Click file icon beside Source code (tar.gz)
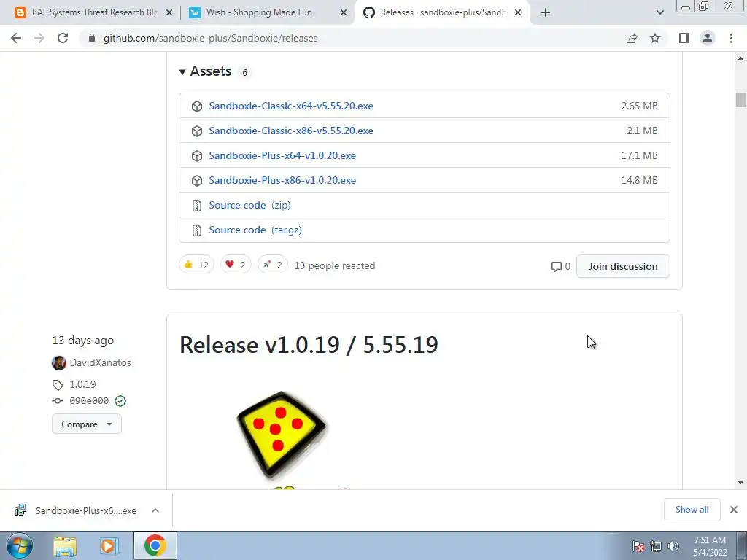Image resolution: width=747 pixels, height=560 pixels. point(196,230)
